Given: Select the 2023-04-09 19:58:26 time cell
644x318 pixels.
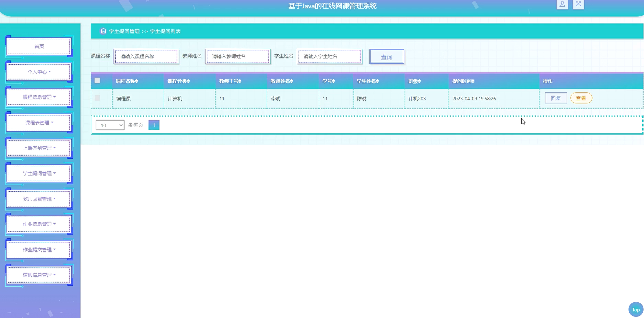Looking at the screenshot, I should tap(494, 99).
